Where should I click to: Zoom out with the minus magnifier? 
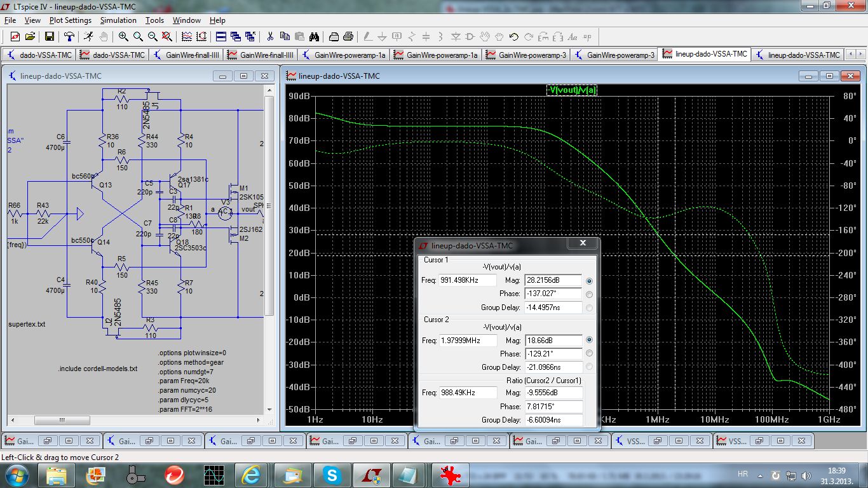(x=153, y=37)
